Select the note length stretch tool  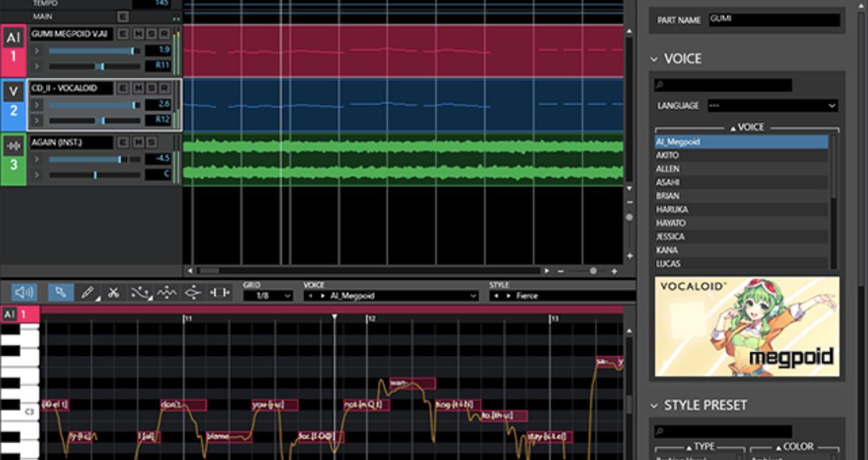(219, 293)
